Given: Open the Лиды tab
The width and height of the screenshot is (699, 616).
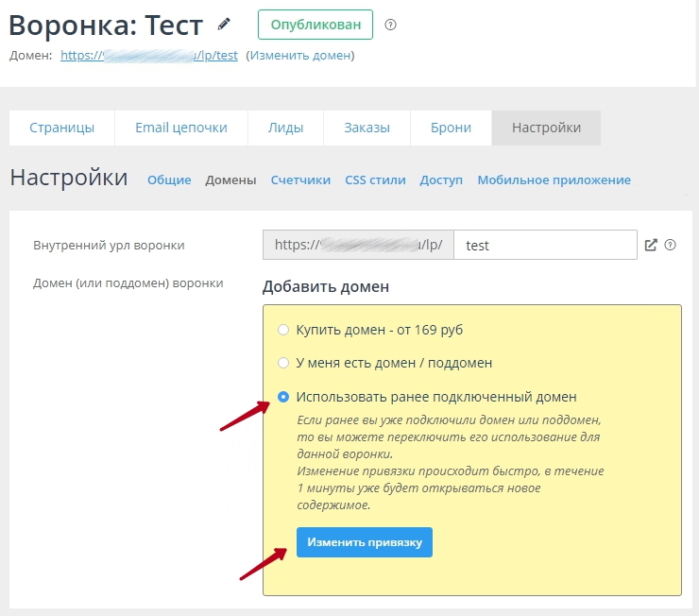Looking at the screenshot, I should tap(285, 128).
